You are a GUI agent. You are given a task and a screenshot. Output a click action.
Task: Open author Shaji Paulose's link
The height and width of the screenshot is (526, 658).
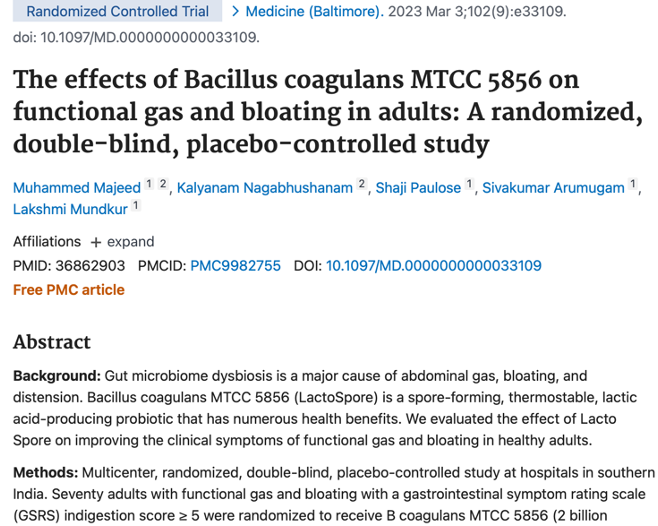(418, 188)
